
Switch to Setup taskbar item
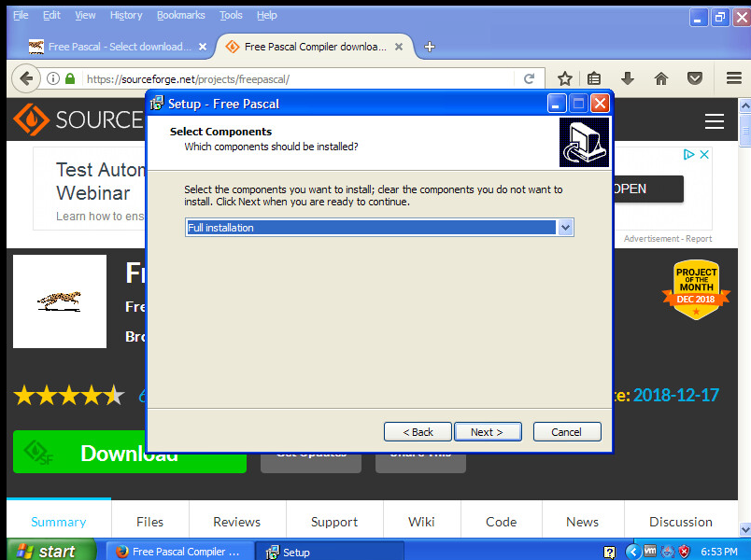pyautogui.click(x=330, y=552)
